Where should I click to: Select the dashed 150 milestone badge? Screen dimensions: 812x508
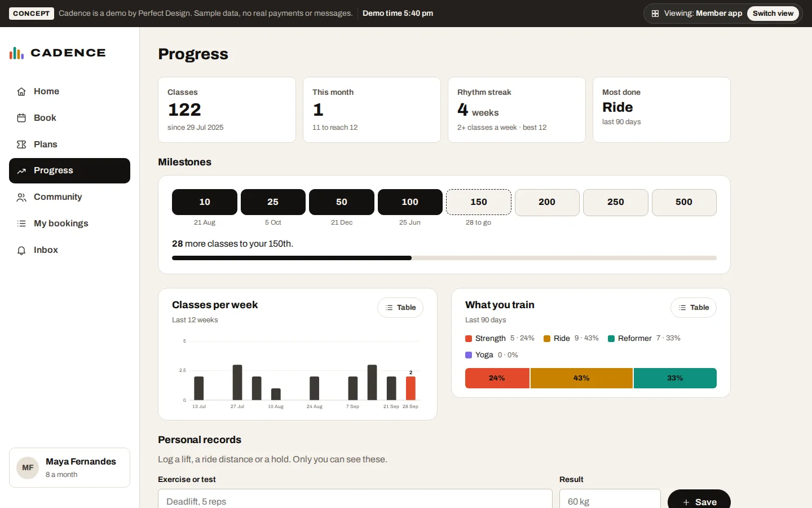[x=479, y=202]
